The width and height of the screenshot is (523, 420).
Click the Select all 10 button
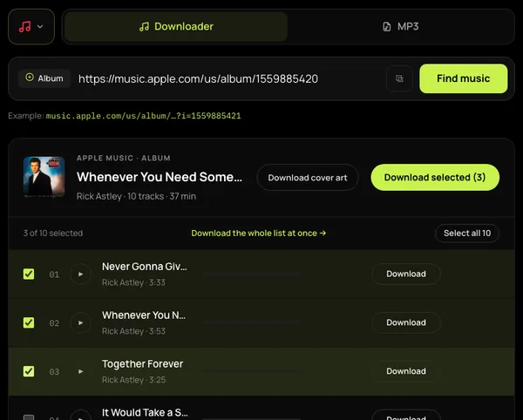click(x=467, y=234)
